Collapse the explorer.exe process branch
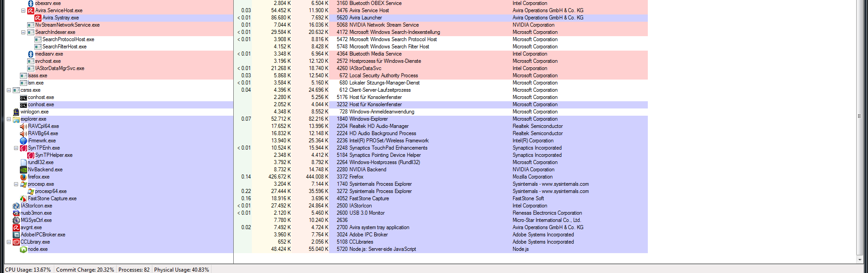The height and width of the screenshot is (273, 868). click(x=9, y=119)
